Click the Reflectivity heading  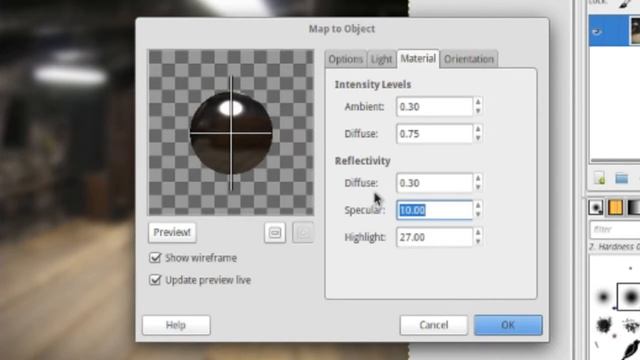tap(362, 161)
